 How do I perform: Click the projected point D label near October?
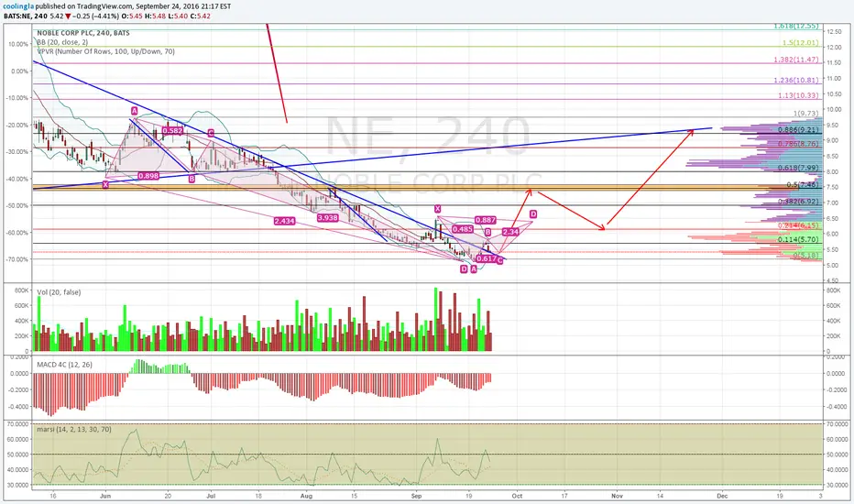point(532,214)
